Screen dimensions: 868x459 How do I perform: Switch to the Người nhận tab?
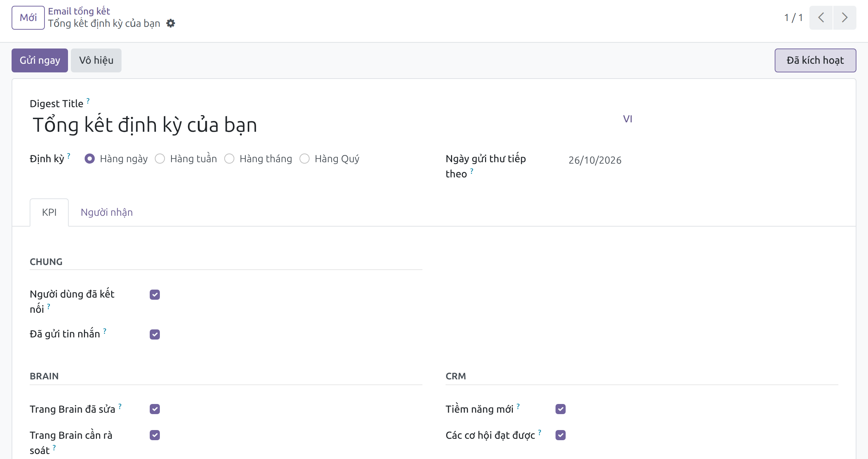(107, 212)
